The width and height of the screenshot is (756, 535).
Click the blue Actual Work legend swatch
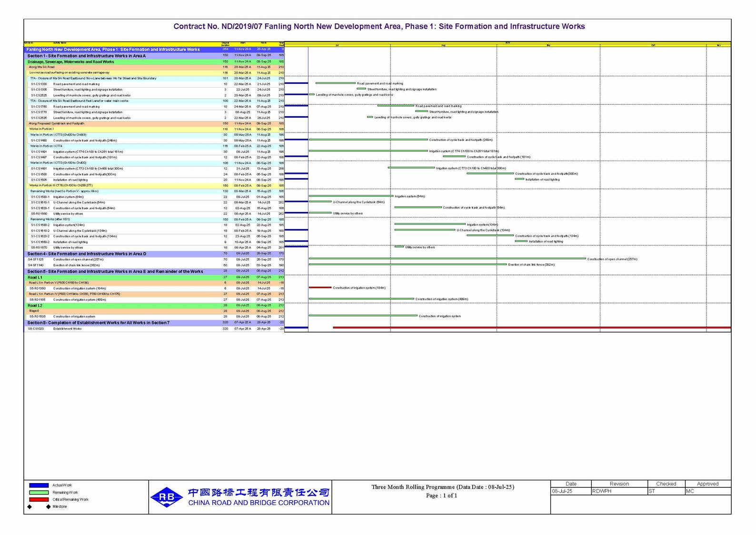pyautogui.click(x=39, y=485)
